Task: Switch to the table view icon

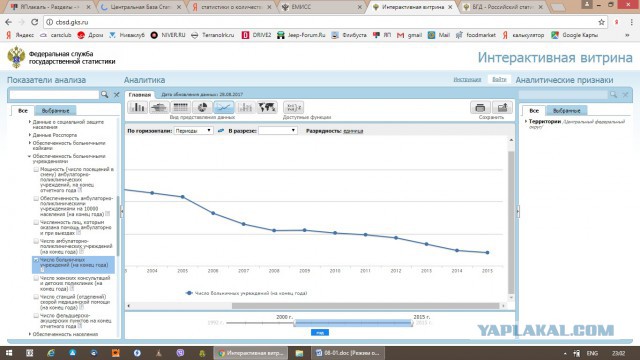Action: click(x=180, y=107)
